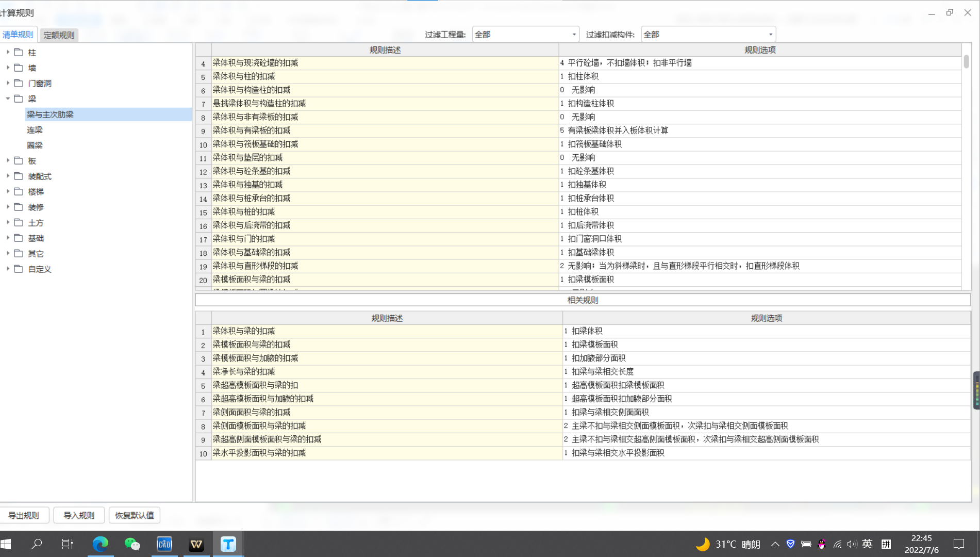
Task: Click the moon weather icon
Action: [703, 544]
